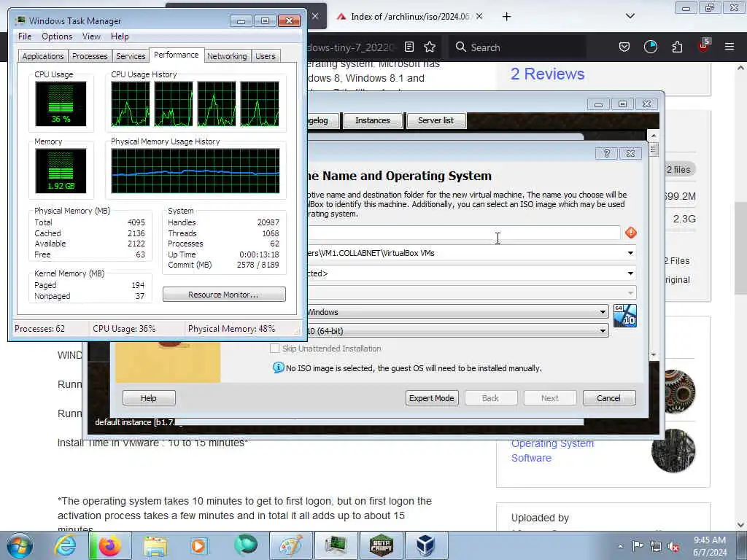This screenshot has height=560, width=747.
Task: Open Operating System Software link
Action: [553, 451]
